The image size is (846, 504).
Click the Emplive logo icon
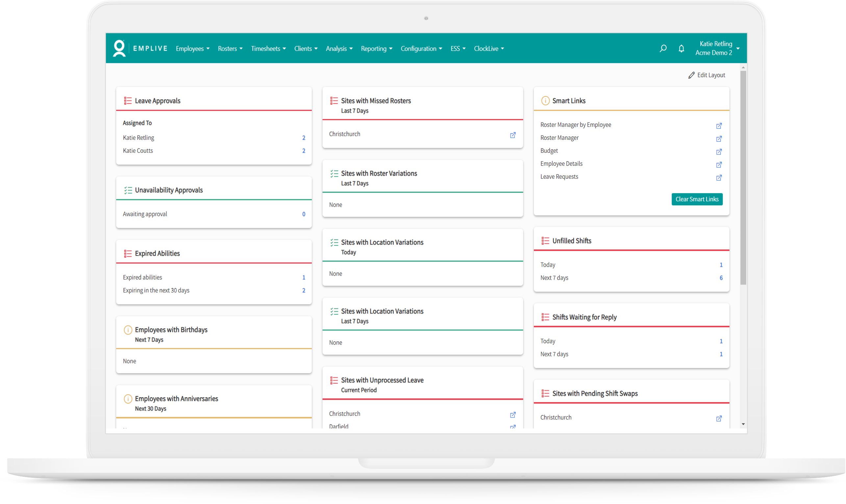(119, 48)
